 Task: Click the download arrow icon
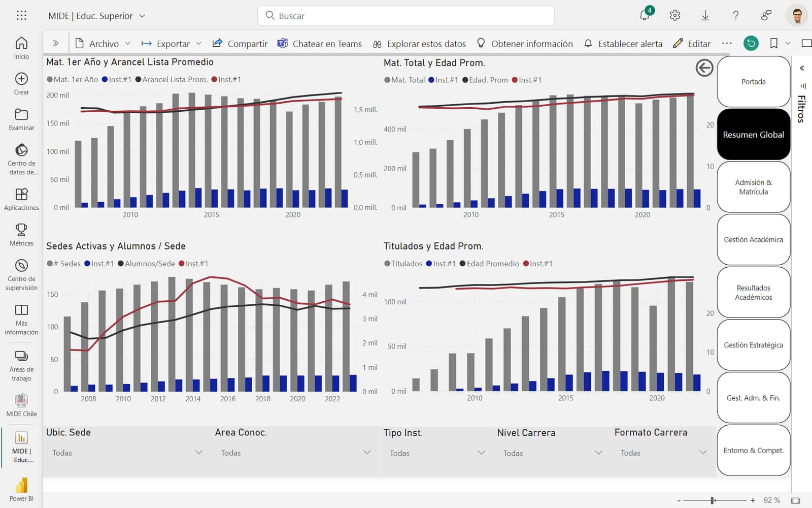click(x=705, y=16)
